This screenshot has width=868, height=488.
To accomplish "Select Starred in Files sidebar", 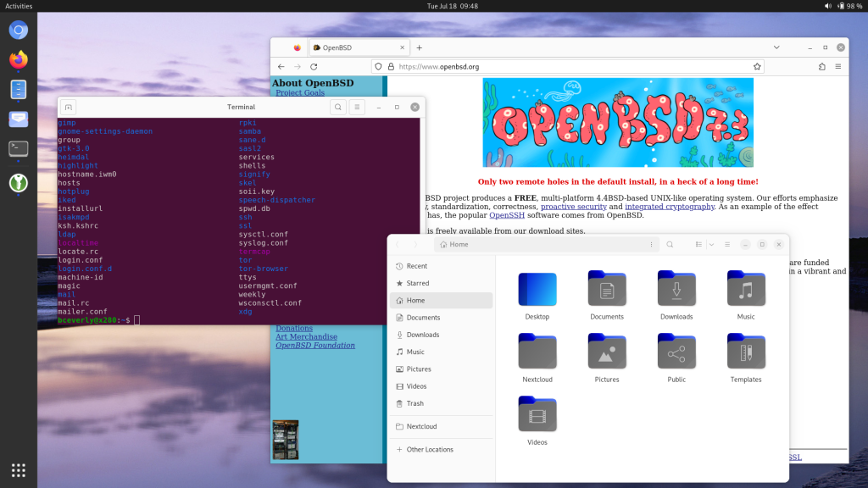I will pos(441,283).
